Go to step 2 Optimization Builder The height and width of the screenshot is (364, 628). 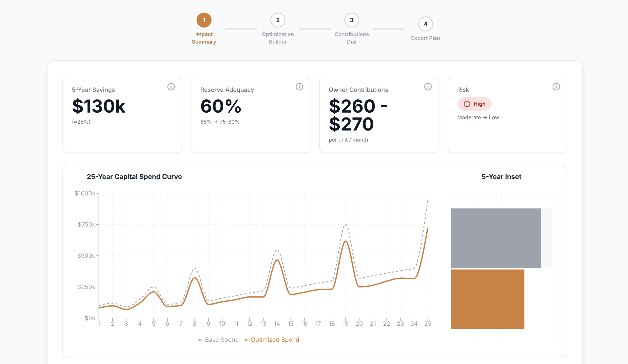point(278,20)
